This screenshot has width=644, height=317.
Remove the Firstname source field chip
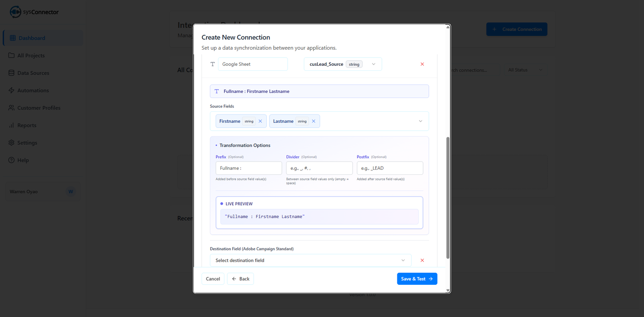(x=260, y=121)
